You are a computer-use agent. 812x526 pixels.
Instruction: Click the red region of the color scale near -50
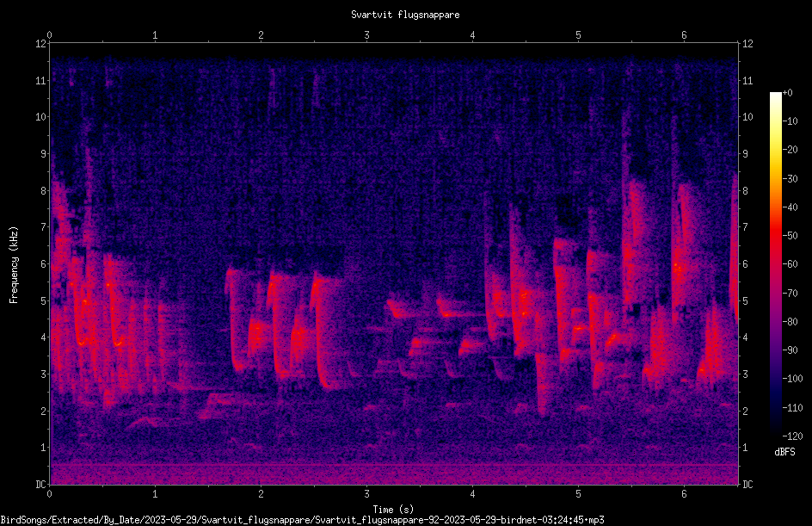click(x=775, y=236)
